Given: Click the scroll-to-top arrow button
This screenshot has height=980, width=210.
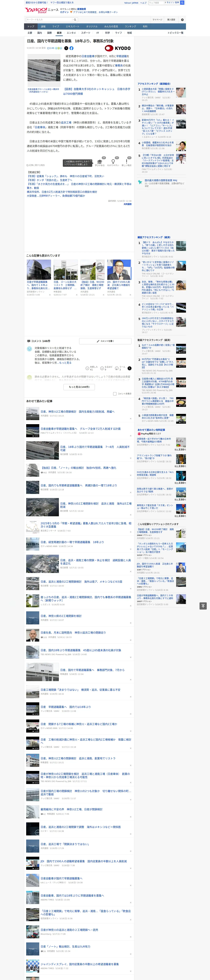Looking at the screenshot, I should 203,606.
